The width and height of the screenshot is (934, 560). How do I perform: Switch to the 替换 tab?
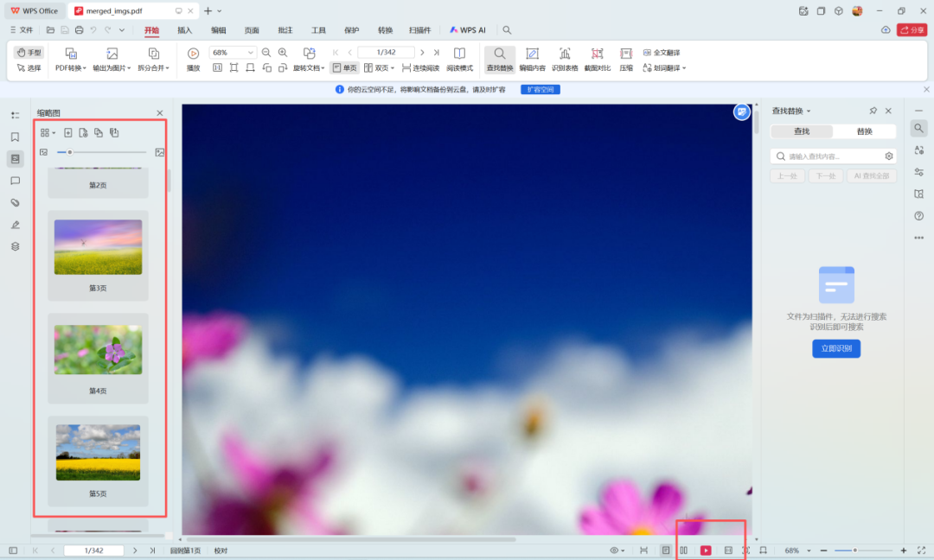click(x=864, y=130)
